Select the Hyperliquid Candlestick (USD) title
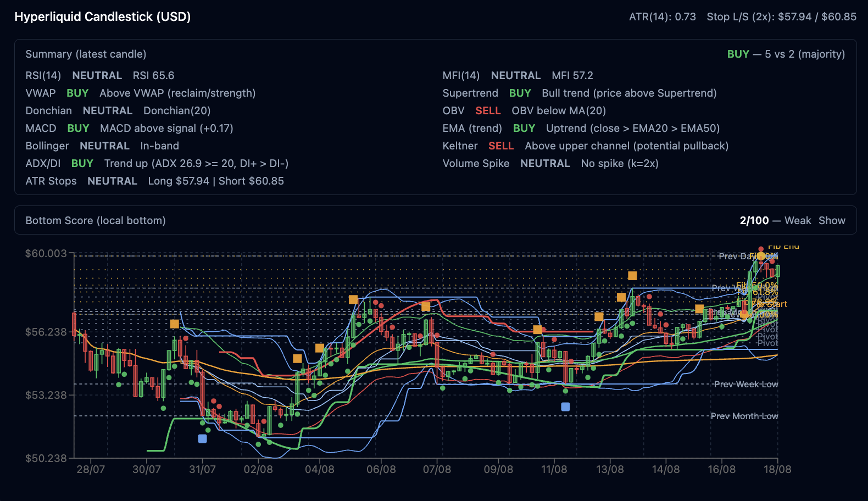Viewport: 868px width, 501px height. click(x=103, y=16)
